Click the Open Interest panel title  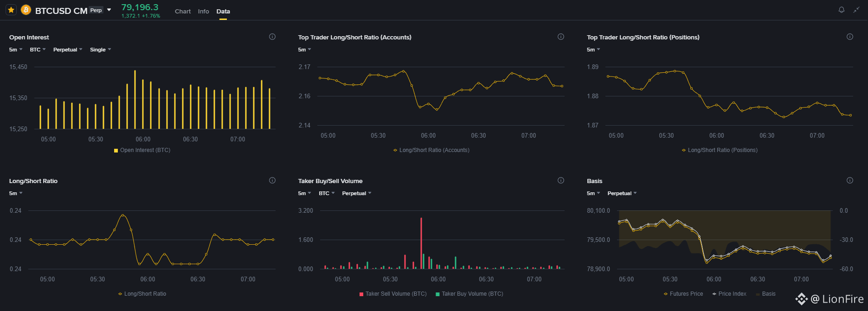pos(29,37)
